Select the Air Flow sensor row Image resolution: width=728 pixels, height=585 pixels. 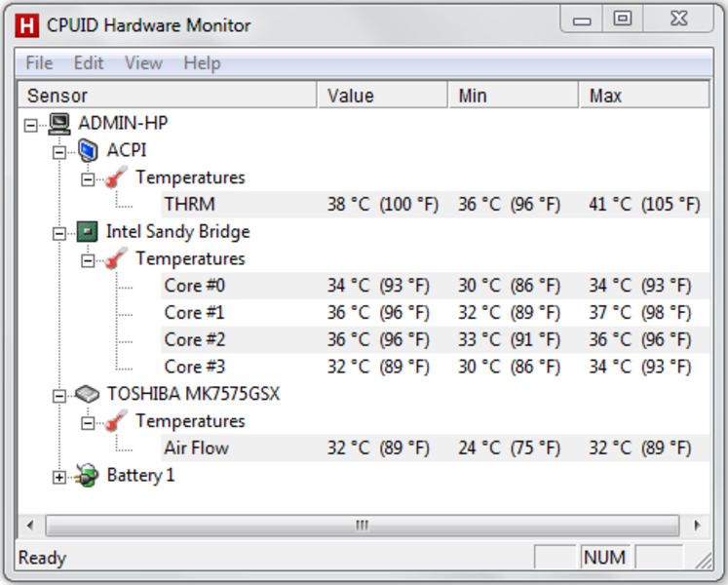[435, 448]
